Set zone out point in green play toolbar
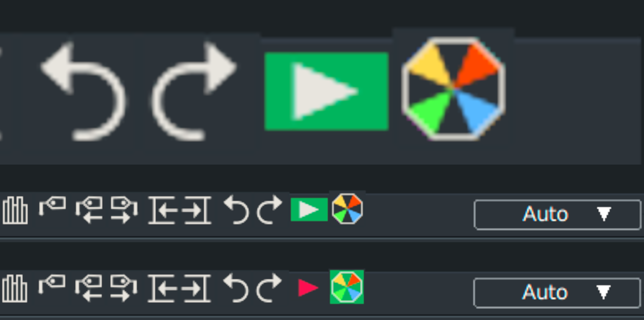The height and width of the screenshot is (320, 644). [x=197, y=210]
